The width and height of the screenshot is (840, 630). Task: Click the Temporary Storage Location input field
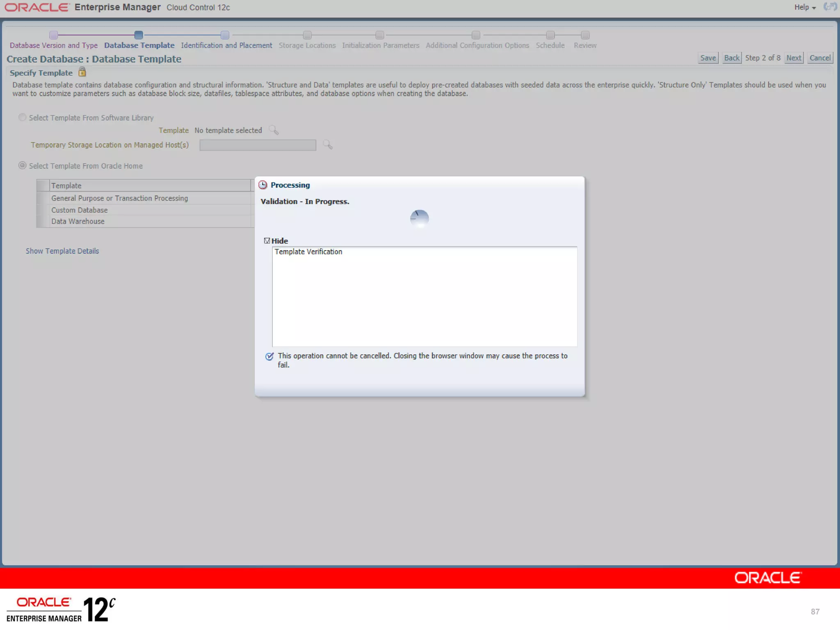(x=258, y=145)
